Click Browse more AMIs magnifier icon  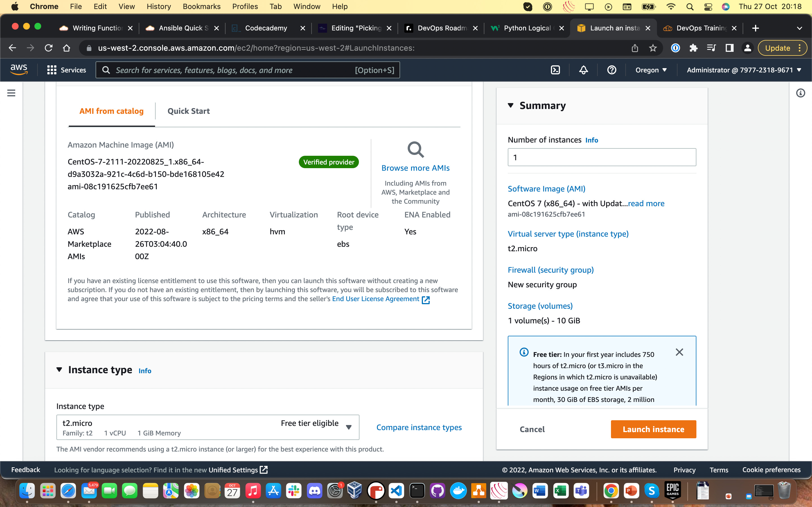(415, 150)
